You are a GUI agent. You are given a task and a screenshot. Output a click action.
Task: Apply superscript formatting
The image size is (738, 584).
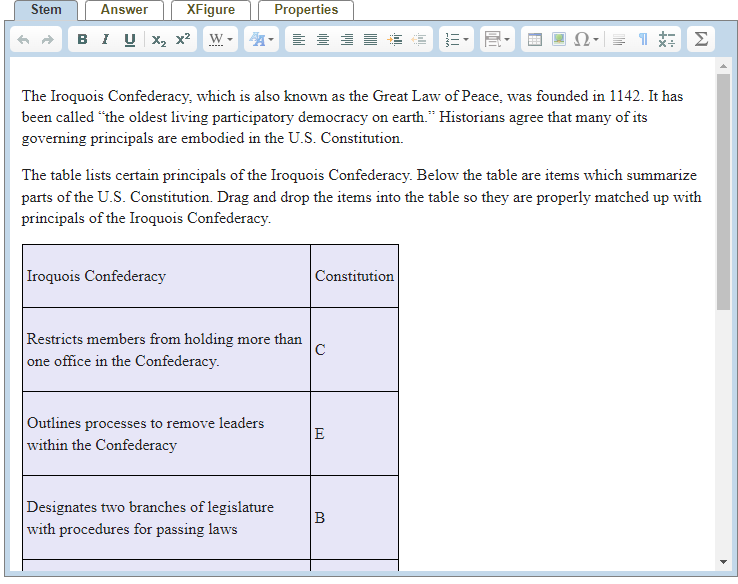click(183, 40)
